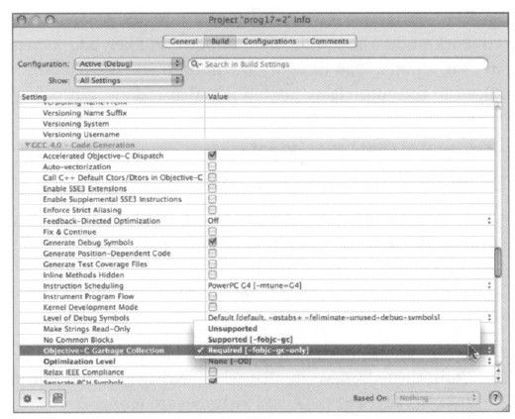Collapse the GCC 4.0 Code Generation group
The width and height of the screenshot is (515, 419).
(28, 145)
